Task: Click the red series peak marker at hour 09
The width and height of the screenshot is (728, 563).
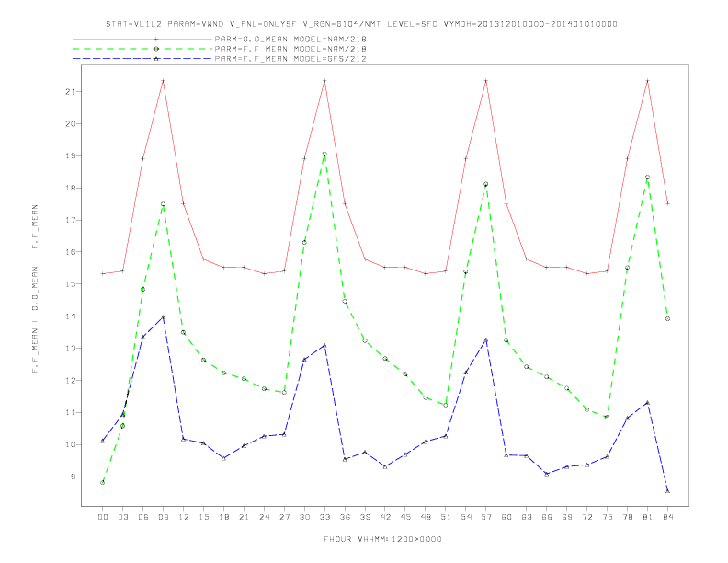Action: (163, 81)
